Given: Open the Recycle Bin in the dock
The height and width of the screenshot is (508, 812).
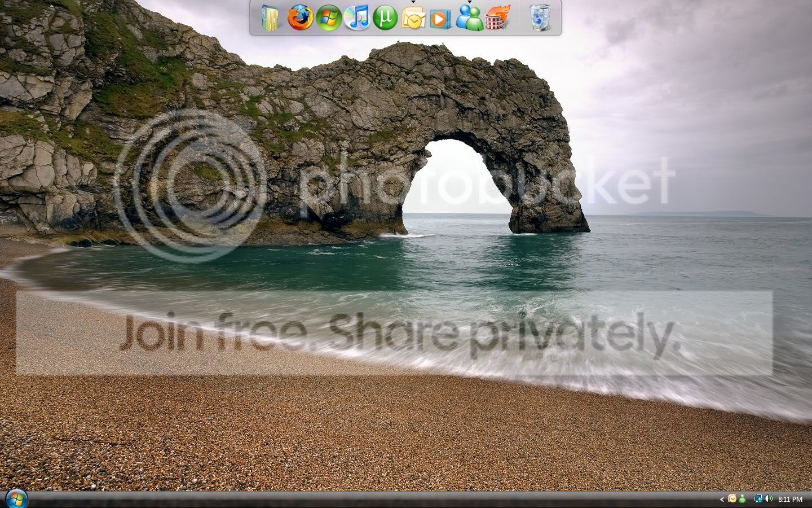Looking at the screenshot, I should tap(540, 17).
